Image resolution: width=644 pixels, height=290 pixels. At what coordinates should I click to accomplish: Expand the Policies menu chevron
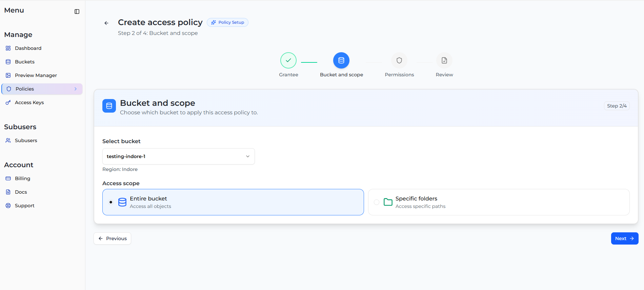click(76, 89)
